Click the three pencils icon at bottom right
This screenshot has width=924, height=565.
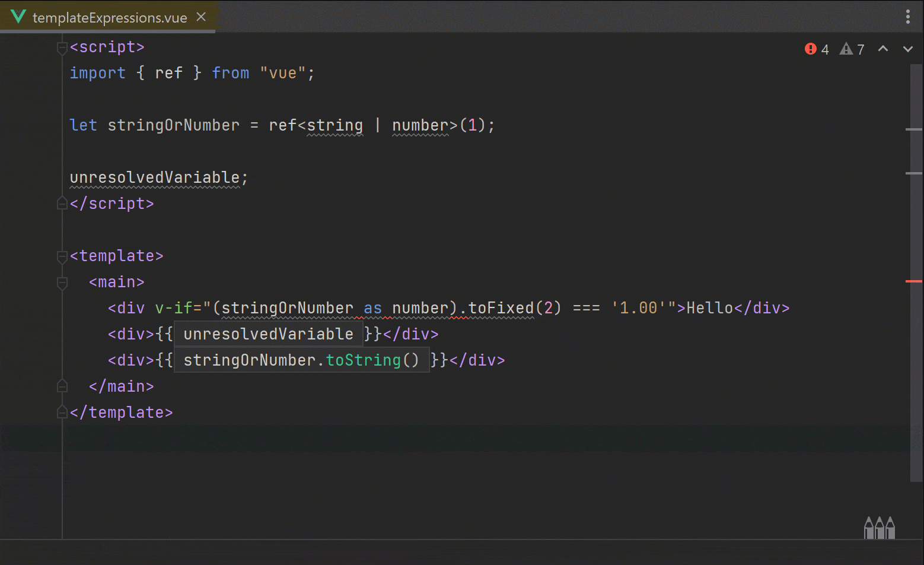[879, 527]
